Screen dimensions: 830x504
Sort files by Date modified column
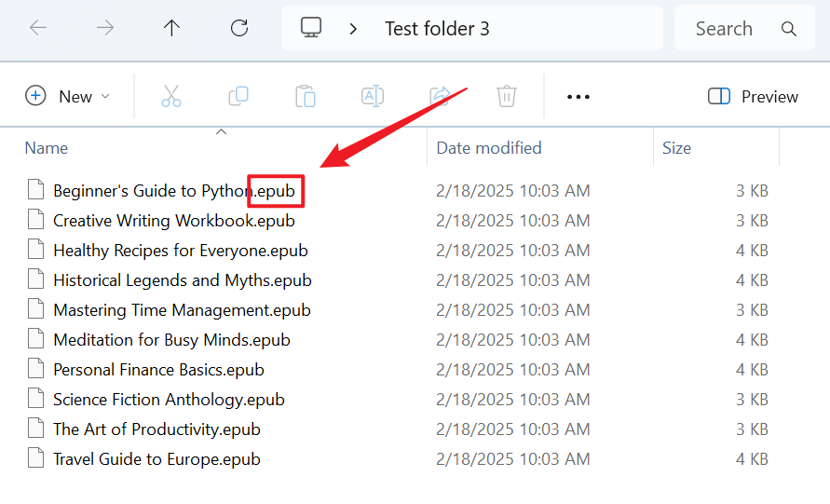(x=489, y=148)
